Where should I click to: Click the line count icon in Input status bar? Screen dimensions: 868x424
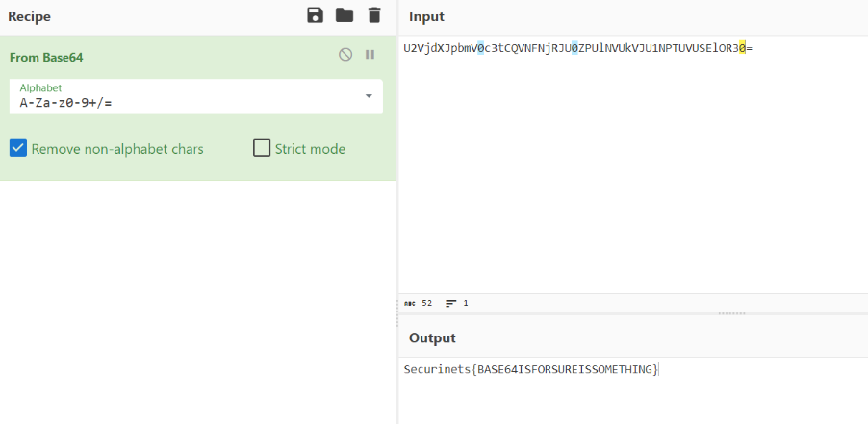pos(451,303)
